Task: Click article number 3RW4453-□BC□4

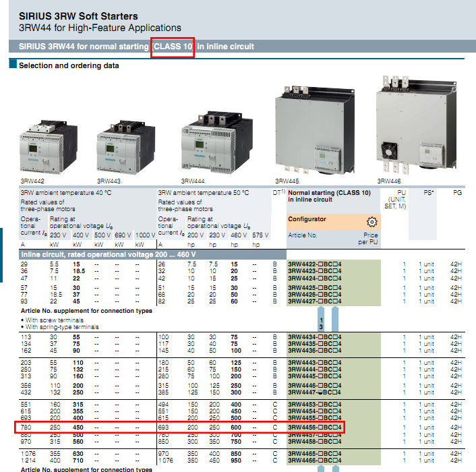Action: 314,405
